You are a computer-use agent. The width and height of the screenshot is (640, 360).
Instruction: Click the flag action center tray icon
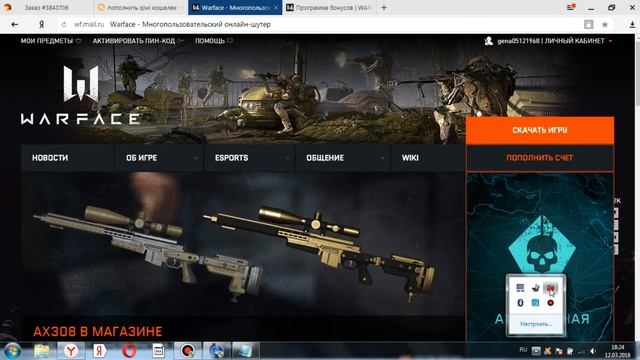tap(559, 351)
